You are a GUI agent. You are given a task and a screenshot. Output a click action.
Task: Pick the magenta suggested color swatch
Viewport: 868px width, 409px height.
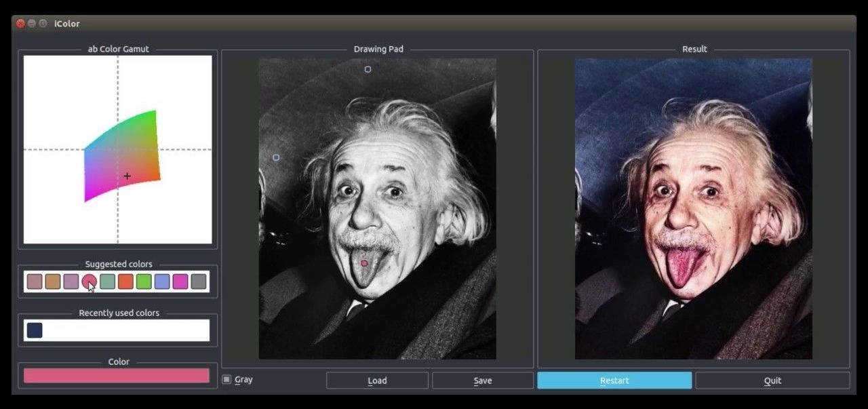(x=180, y=281)
